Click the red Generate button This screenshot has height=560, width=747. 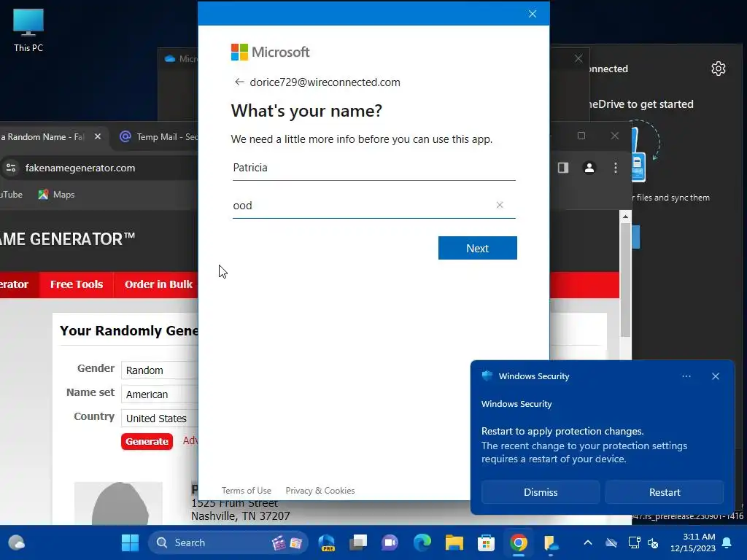click(x=147, y=441)
